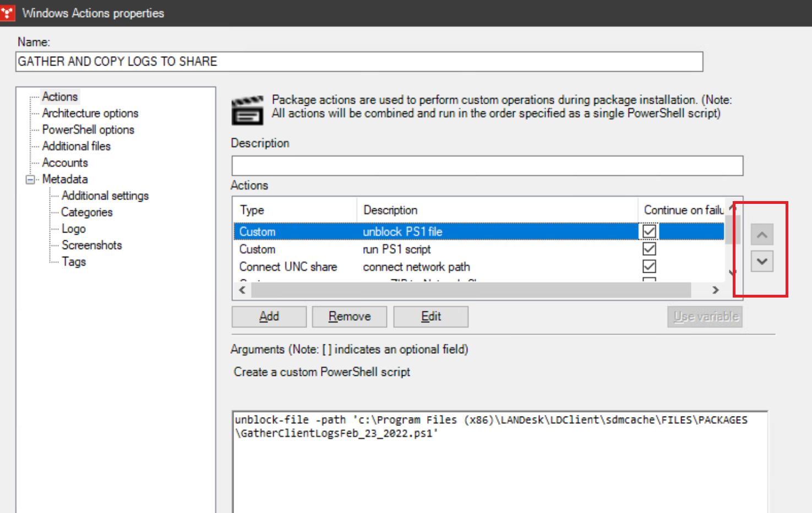Click the move action up arrow button

tap(762, 235)
